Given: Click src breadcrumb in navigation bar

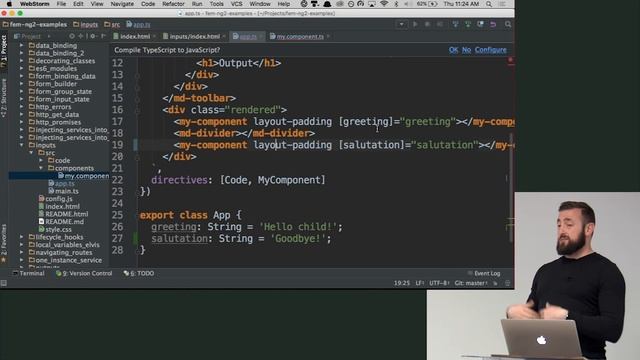Looking at the screenshot, I should [x=112, y=24].
